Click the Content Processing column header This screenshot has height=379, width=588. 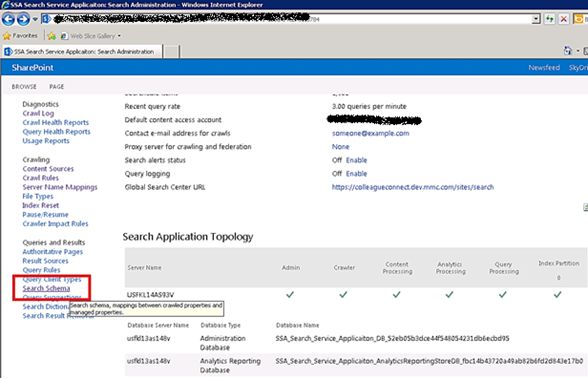click(x=397, y=268)
